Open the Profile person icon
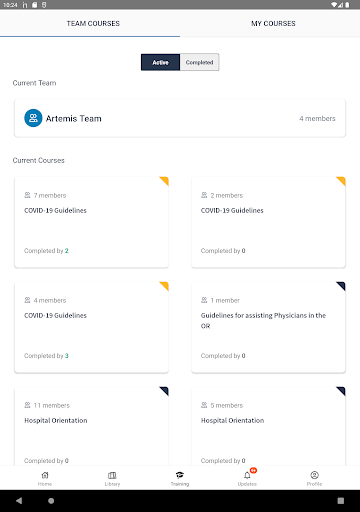The image size is (360, 512). coord(314,475)
